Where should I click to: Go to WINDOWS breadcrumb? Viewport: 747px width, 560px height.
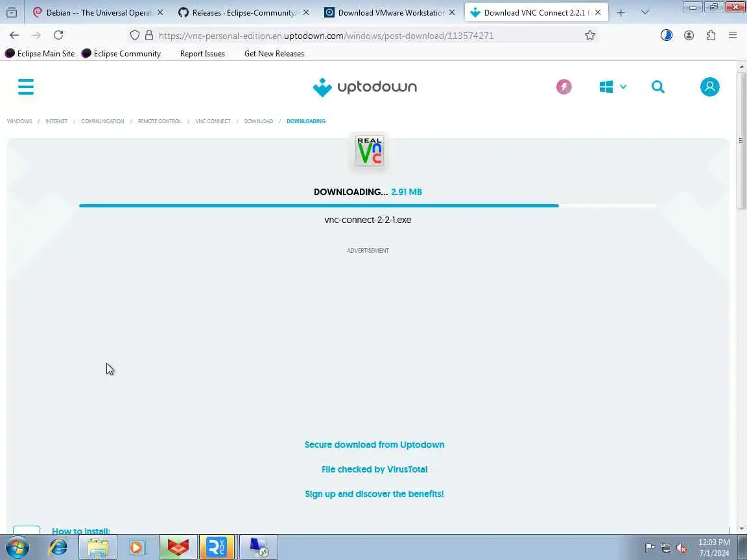point(19,121)
